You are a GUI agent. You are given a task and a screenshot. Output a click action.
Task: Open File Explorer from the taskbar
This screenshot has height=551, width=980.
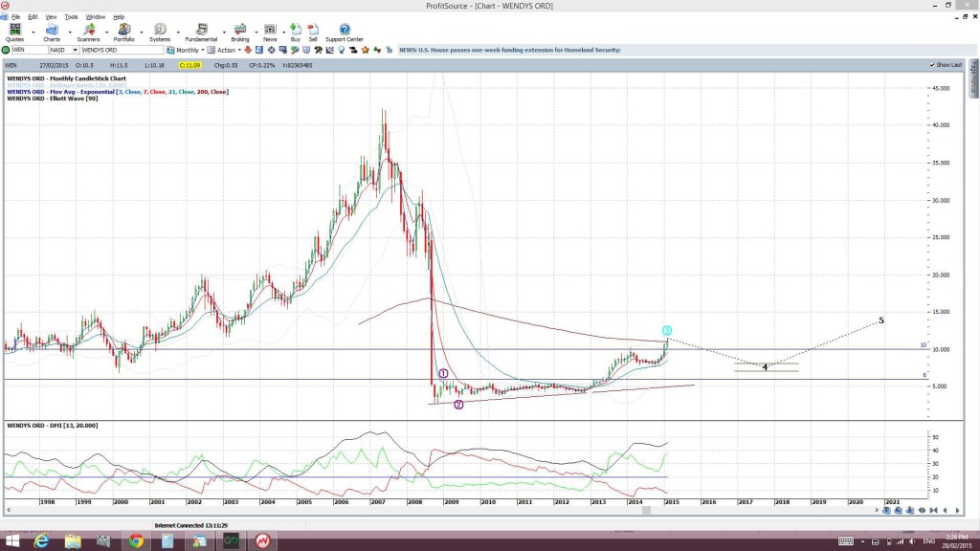point(73,541)
